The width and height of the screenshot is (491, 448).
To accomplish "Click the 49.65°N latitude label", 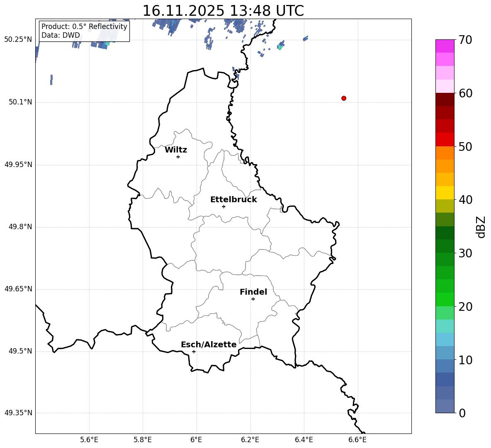I will click(18, 289).
